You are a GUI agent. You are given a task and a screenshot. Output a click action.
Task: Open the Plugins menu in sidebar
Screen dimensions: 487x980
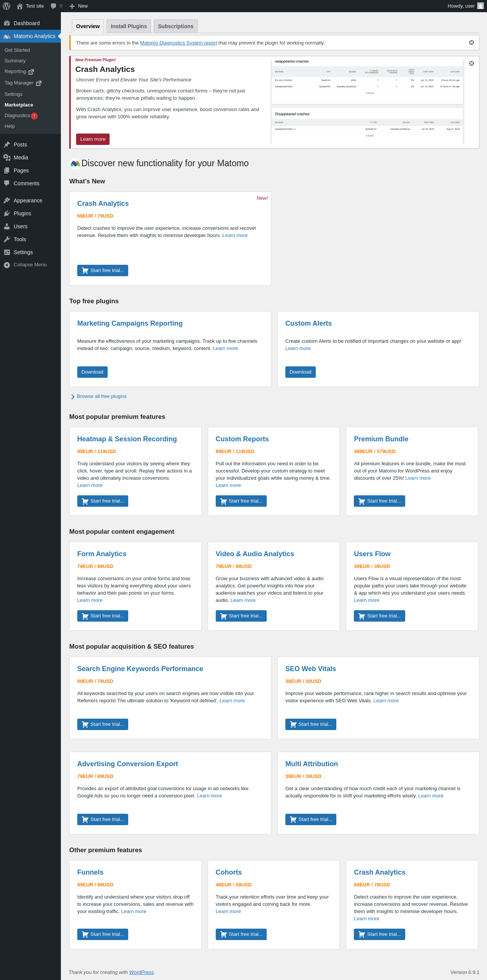pos(22,213)
